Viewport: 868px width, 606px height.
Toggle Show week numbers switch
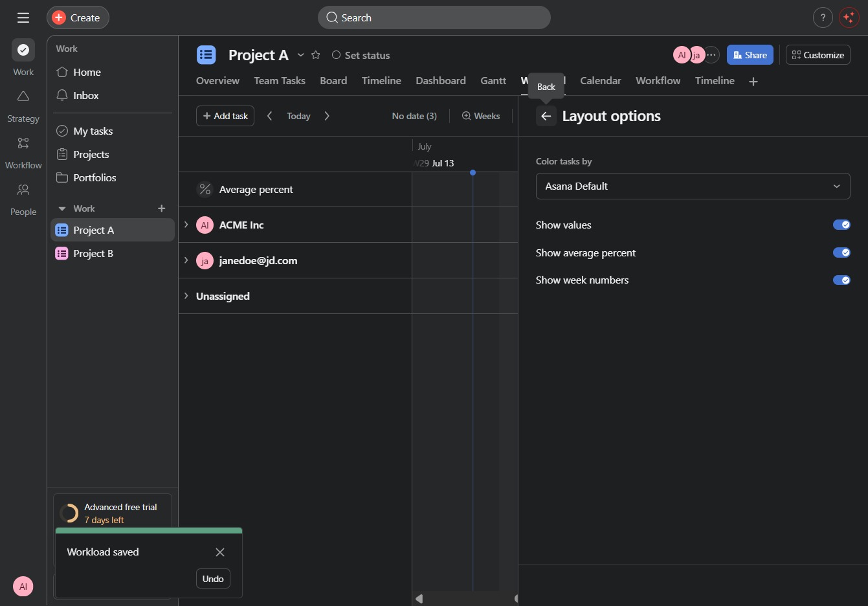841,280
